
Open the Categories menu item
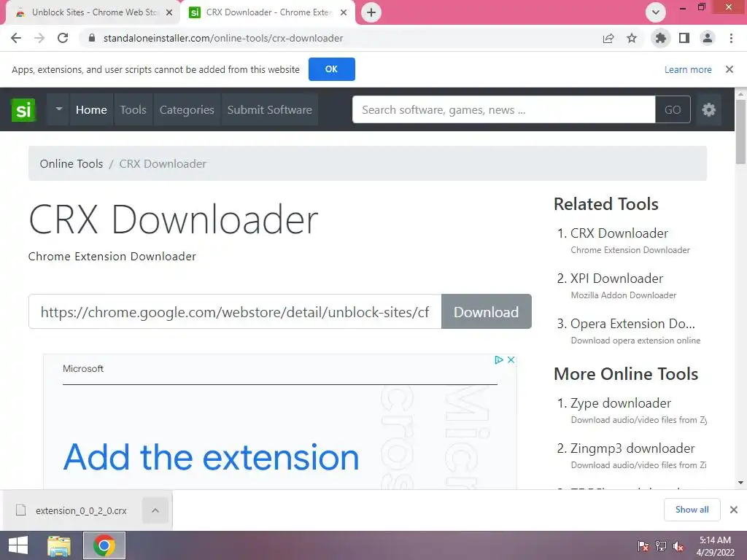(x=187, y=109)
